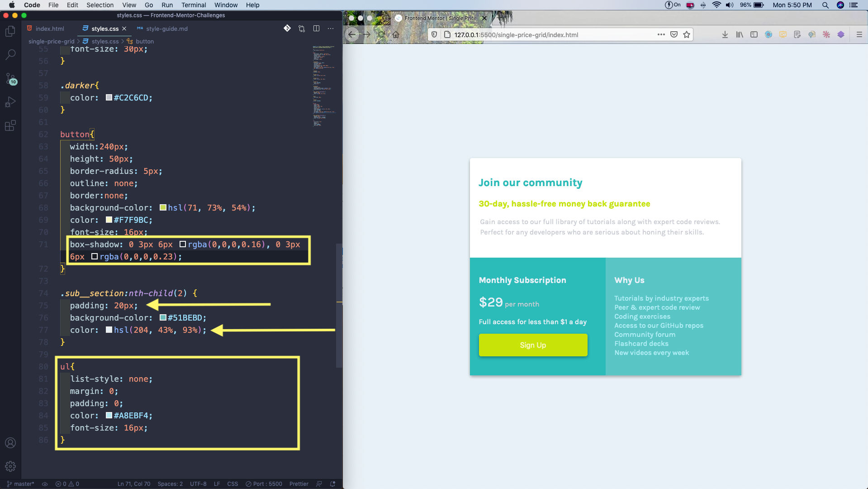
Task: Change end of line sequence LF
Action: [217, 484]
